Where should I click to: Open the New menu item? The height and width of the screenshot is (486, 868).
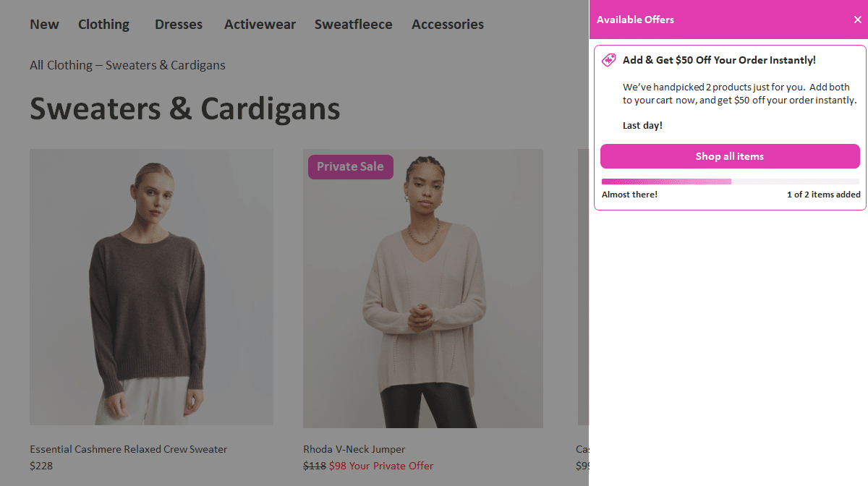[x=44, y=24]
